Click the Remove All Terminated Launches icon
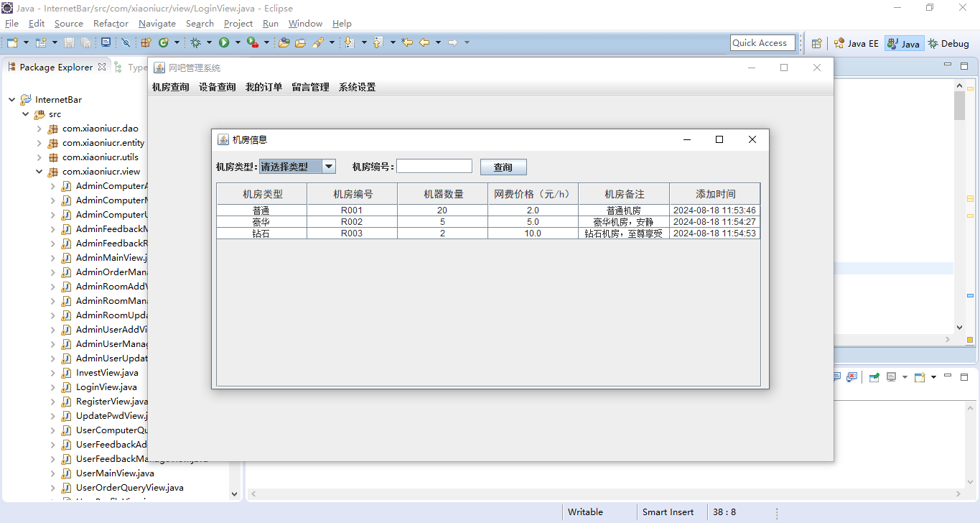The height and width of the screenshot is (523, 980). click(852, 377)
